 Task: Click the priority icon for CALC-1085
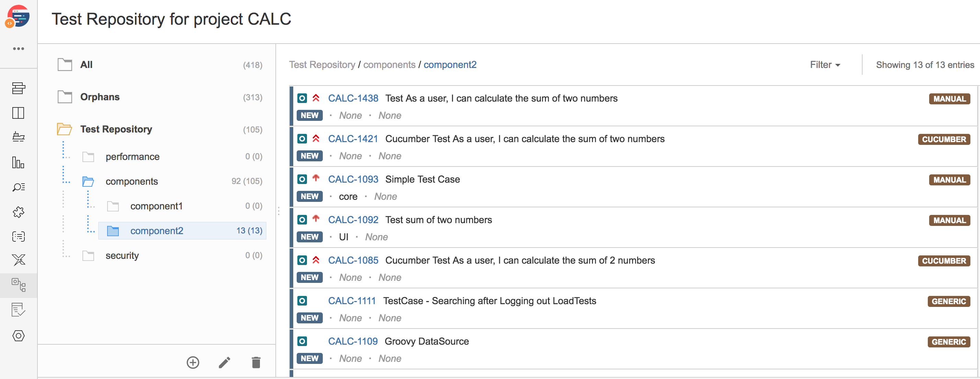[316, 260]
